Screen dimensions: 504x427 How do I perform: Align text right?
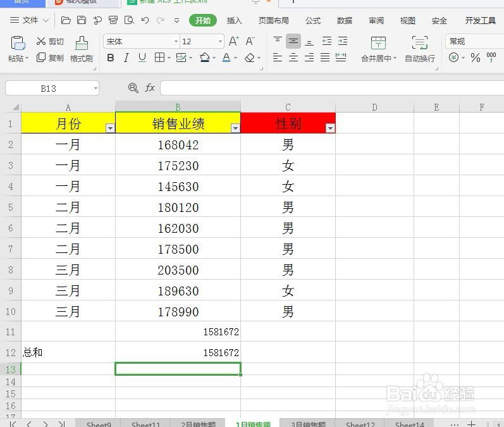(309, 58)
